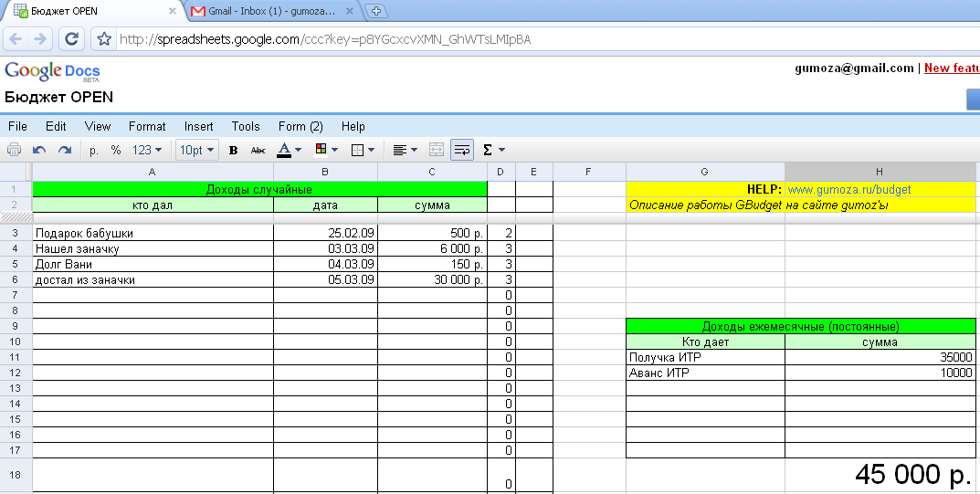Open the Edit menu
The image size is (980, 494).
point(56,126)
